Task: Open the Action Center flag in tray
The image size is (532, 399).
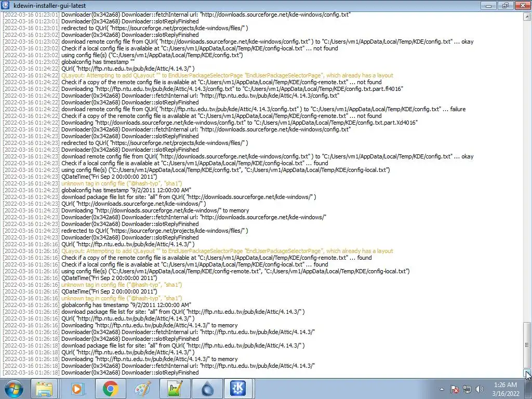Action: tap(455, 389)
